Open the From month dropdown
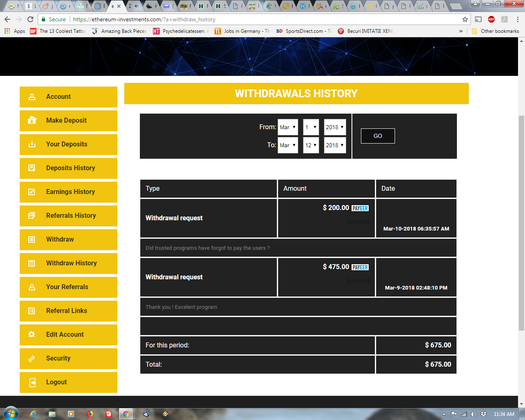The height and width of the screenshot is (420, 525). click(288, 127)
